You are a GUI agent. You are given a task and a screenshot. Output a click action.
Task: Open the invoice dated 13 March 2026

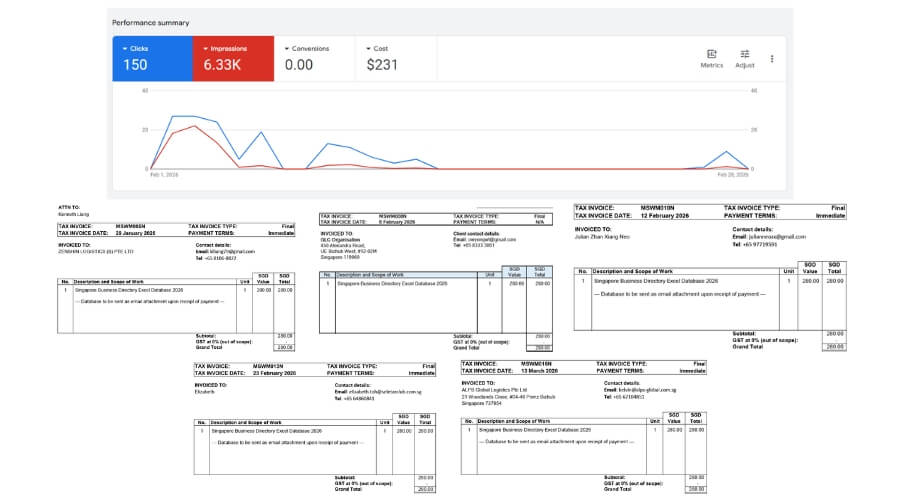pos(583,427)
